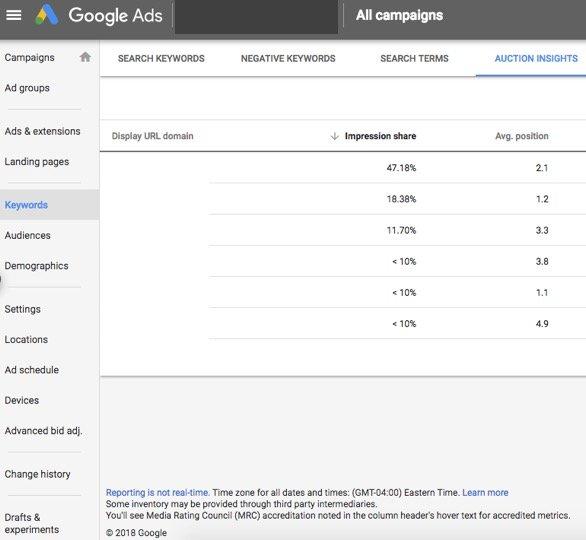Image resolution: width=586 pixels, height=540 pixels.
Task: Click the 4.9 average position value
Action: click(x=542, y=324)
